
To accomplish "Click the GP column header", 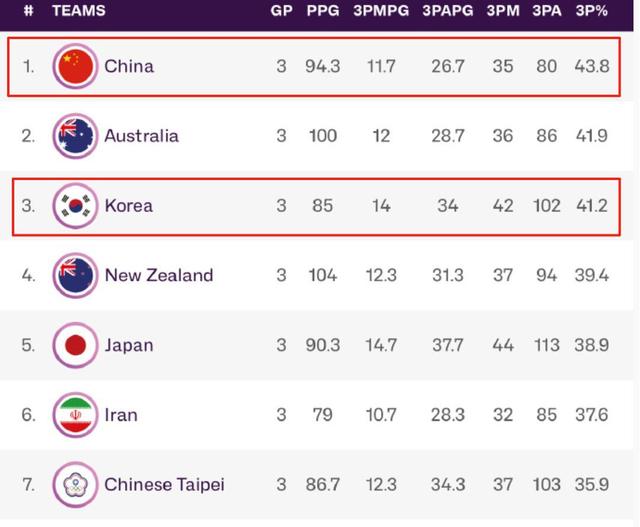I will tap(281, 11).
